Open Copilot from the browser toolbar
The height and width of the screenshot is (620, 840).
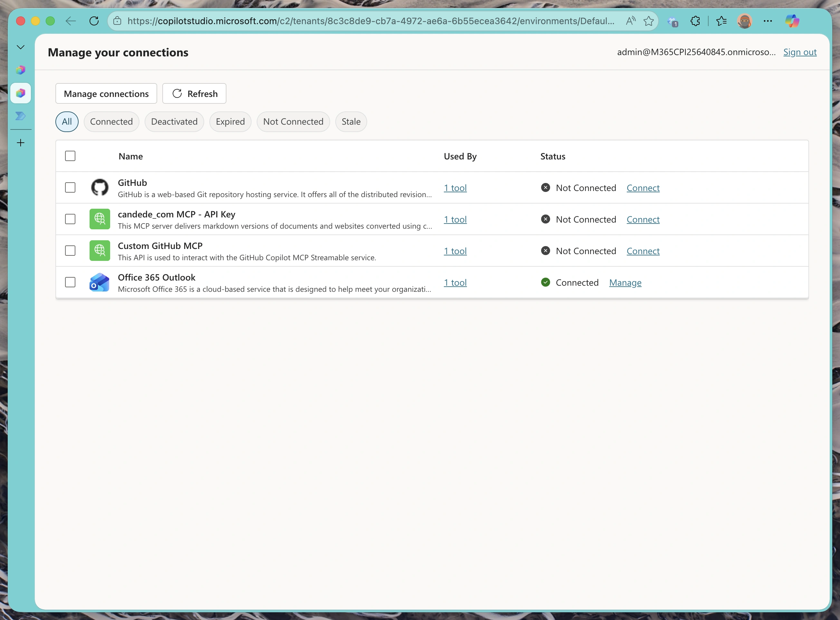pyautogui.click(x=792, y=21)
